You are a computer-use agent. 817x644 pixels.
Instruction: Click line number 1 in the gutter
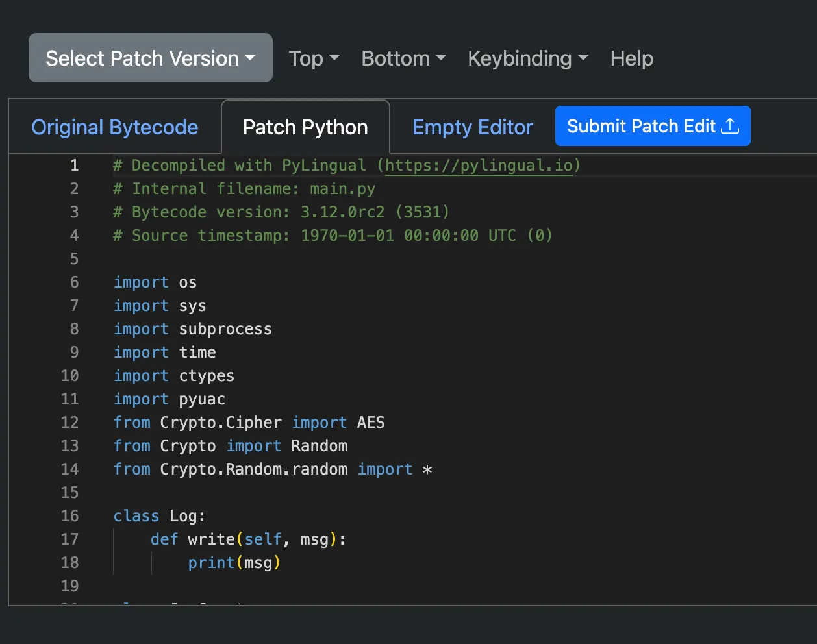pyautogui.click(x=74, y=166)
